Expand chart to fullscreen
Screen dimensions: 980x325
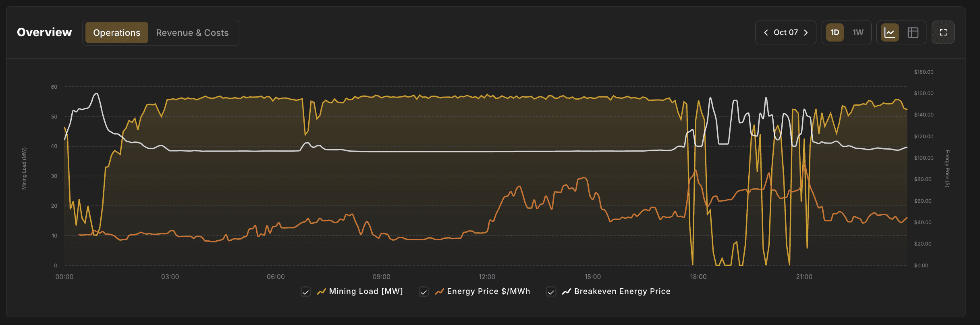(943, 33)
